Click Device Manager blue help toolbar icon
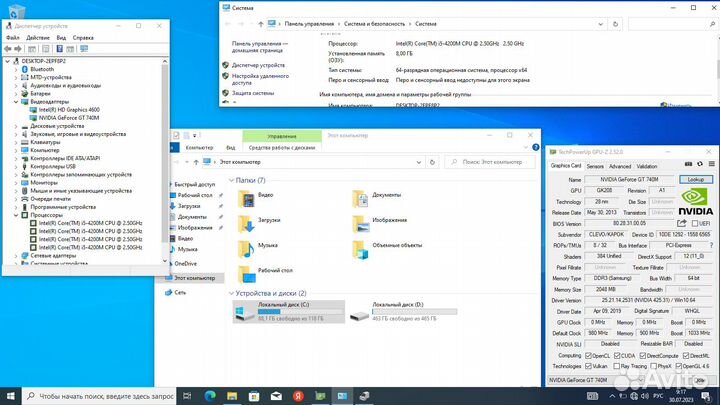 (59, 49)
